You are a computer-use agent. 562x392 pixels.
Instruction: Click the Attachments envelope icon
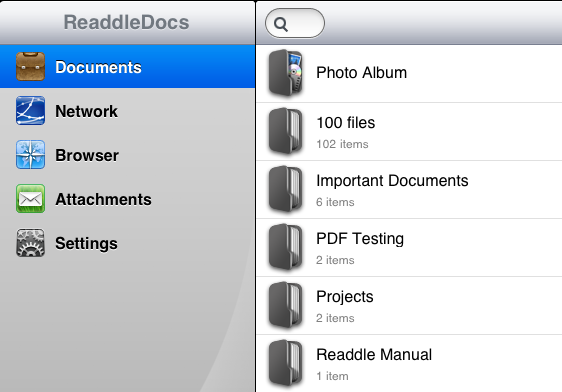click(x=30, y=199)
